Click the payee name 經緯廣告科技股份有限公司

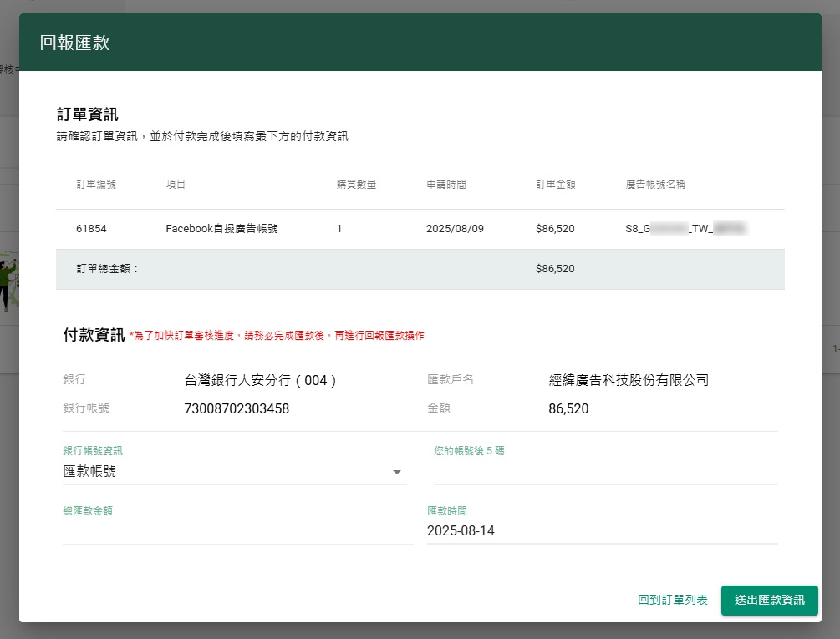(629, 380)
